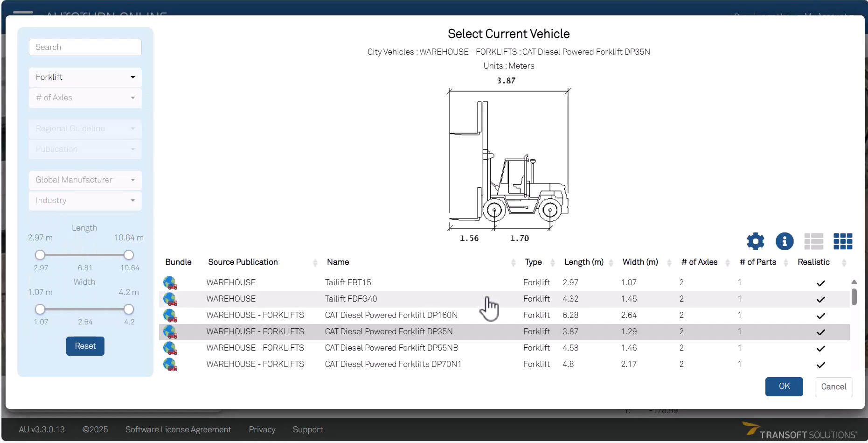Open the settings gear icon above table
The width and height of the screenshot is (868, 443).
[x=755, y=241]
